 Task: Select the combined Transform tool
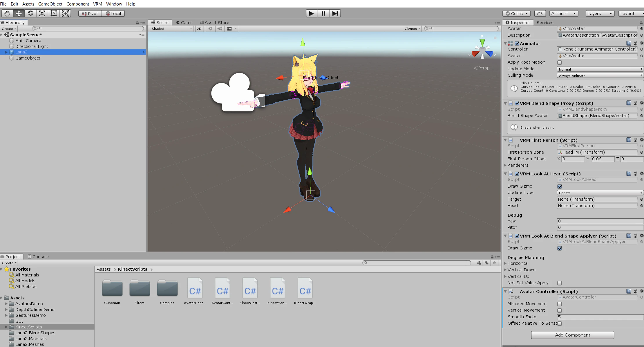pyautogui.click(x=65, y=13)
